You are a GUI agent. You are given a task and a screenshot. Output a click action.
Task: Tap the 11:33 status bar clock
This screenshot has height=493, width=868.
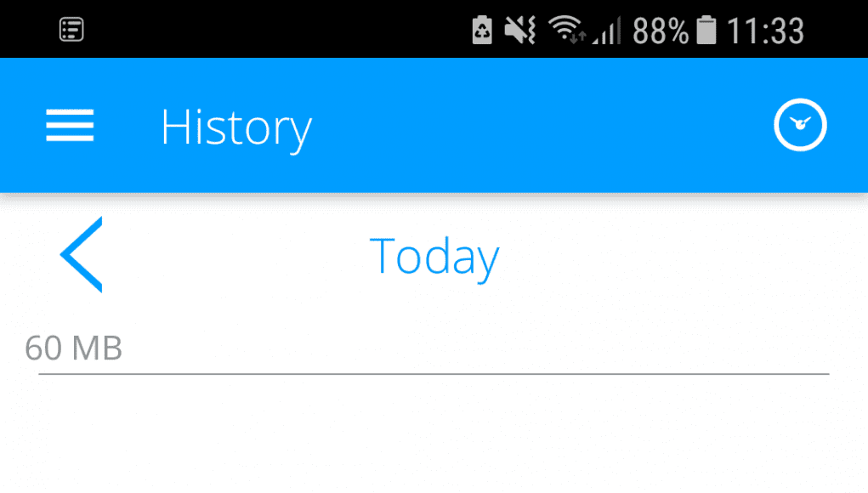[x=765, y=31]
